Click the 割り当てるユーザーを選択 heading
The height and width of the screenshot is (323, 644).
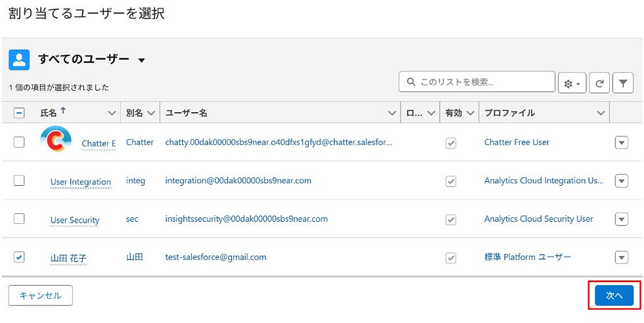pyautogui.click(x=87, y=14)
